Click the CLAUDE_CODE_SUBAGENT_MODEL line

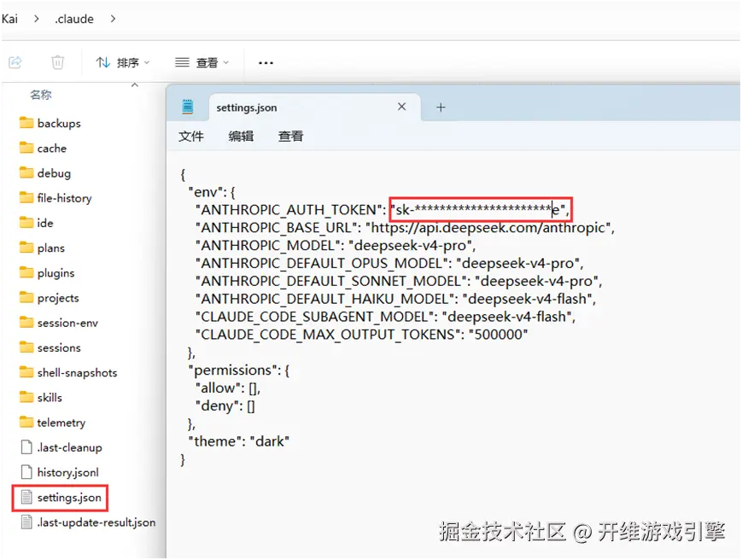pos(386,317)
